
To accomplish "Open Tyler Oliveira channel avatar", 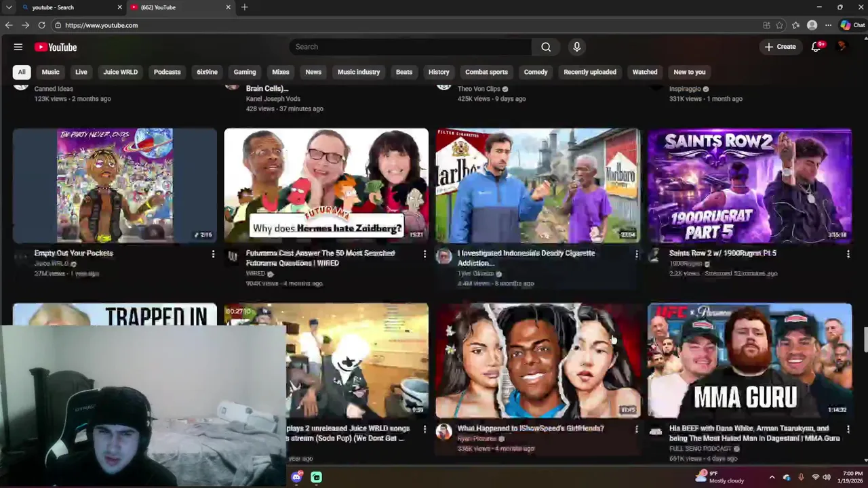I will coord(444,256).
